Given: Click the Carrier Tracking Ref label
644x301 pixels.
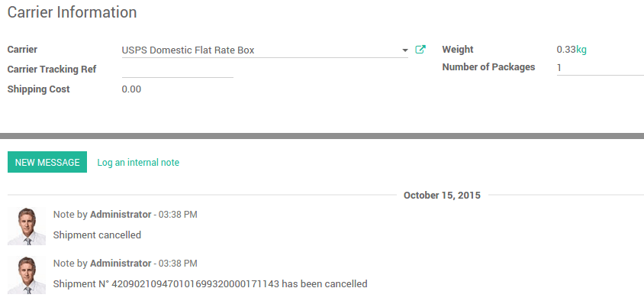Looking at the screenshot, I should 52,70.
